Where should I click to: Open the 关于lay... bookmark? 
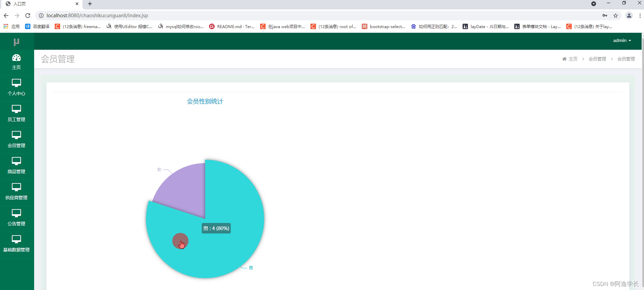[589, 26]
